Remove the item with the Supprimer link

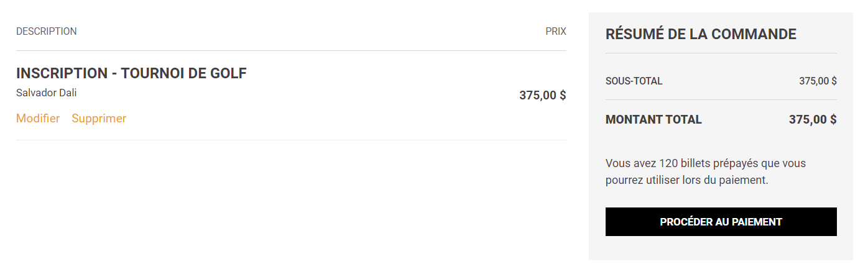coord(99,118)
